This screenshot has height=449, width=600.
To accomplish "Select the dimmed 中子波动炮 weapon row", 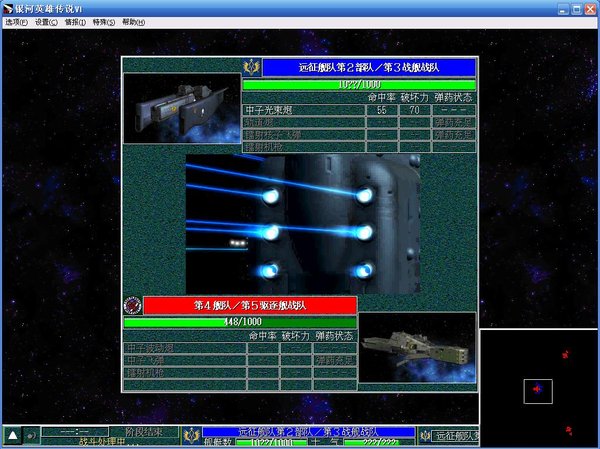I will click(240, 348).
